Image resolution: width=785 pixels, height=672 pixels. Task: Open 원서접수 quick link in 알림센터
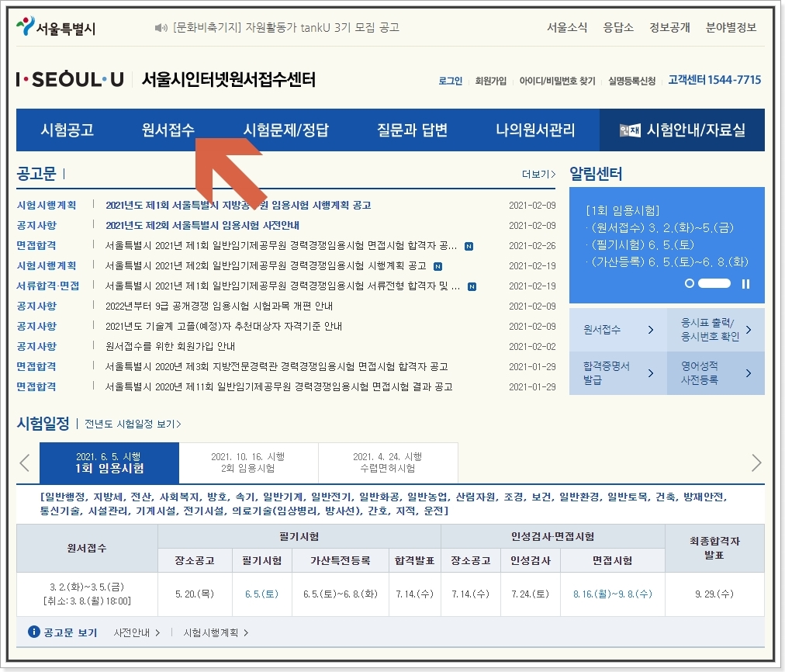618,330
